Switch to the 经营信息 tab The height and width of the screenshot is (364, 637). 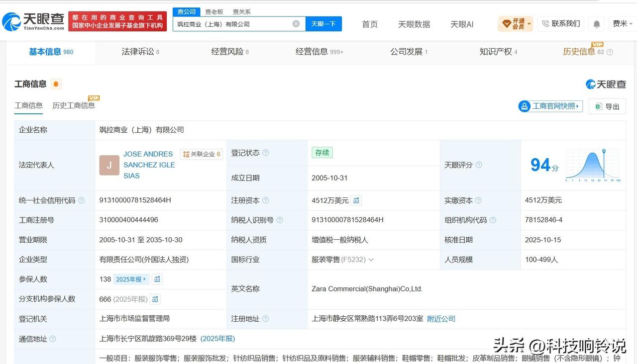pyautogui.click(x=319, y=52)
